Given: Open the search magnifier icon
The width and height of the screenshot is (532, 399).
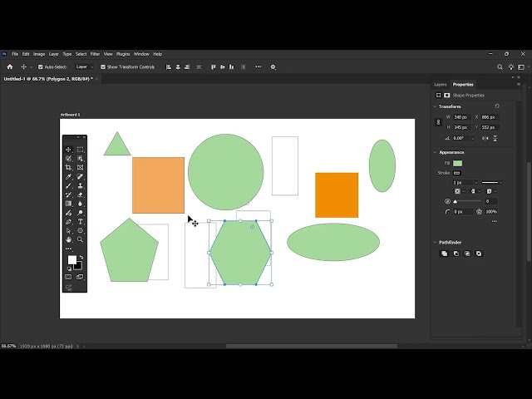Looking at the screenshot, I should pos(500,67).
